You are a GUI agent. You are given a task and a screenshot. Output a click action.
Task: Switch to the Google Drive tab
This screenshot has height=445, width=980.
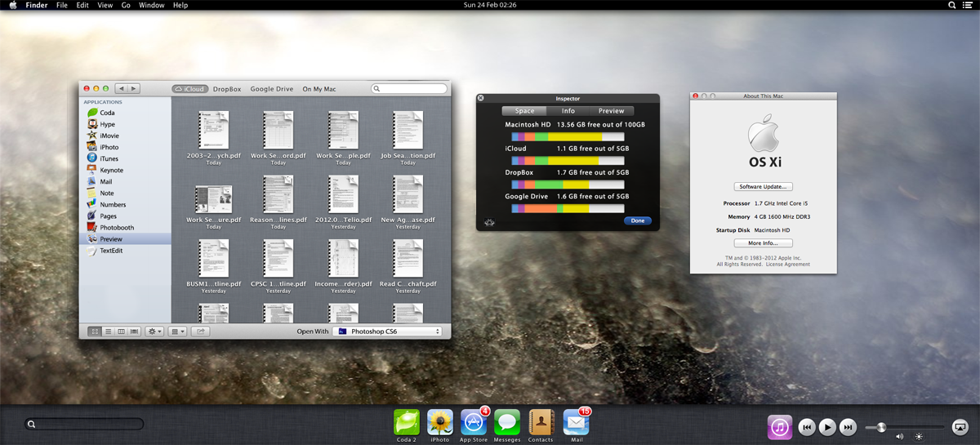[x=272, y=89]
